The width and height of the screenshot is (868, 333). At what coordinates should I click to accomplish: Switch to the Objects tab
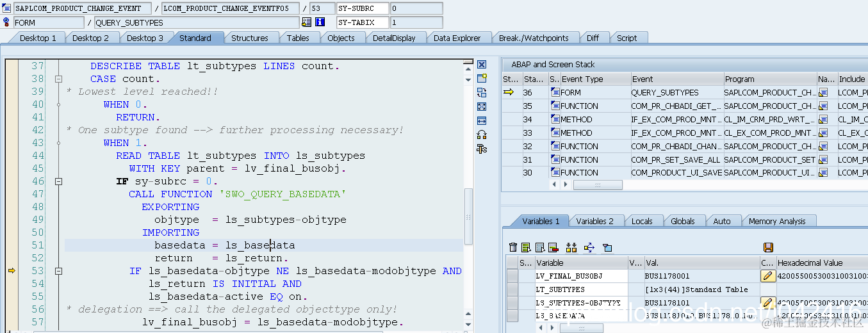(341, 38)
